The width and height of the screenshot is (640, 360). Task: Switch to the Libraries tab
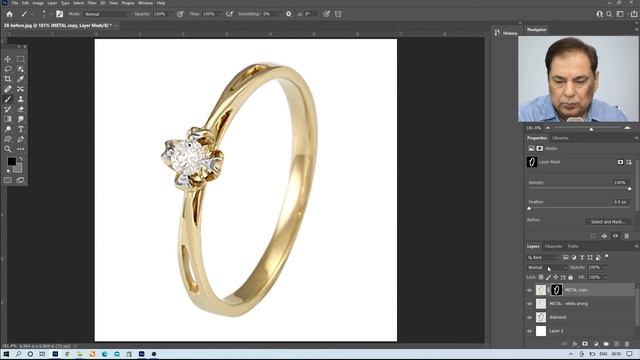point(560,138)
